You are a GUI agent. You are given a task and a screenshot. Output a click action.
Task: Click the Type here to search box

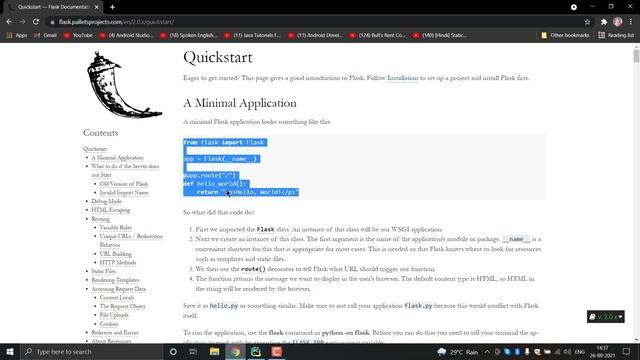[x=91, y=352]
